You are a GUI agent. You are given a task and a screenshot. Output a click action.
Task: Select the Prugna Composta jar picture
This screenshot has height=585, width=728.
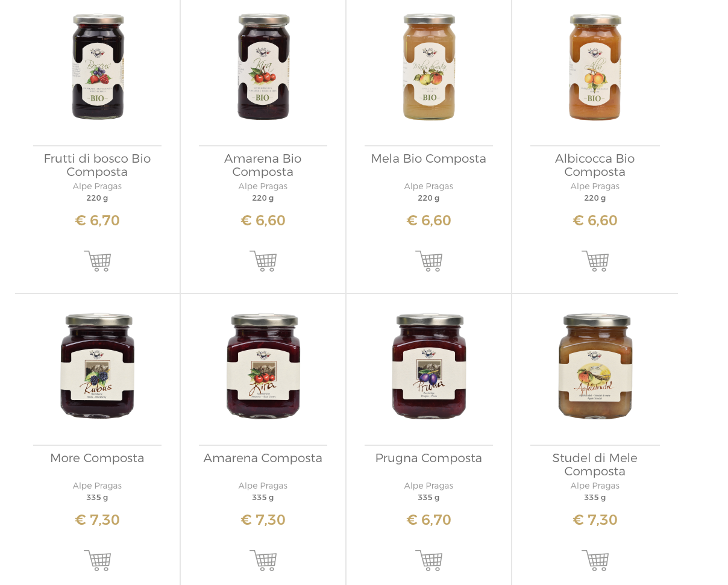click(429, 366)
